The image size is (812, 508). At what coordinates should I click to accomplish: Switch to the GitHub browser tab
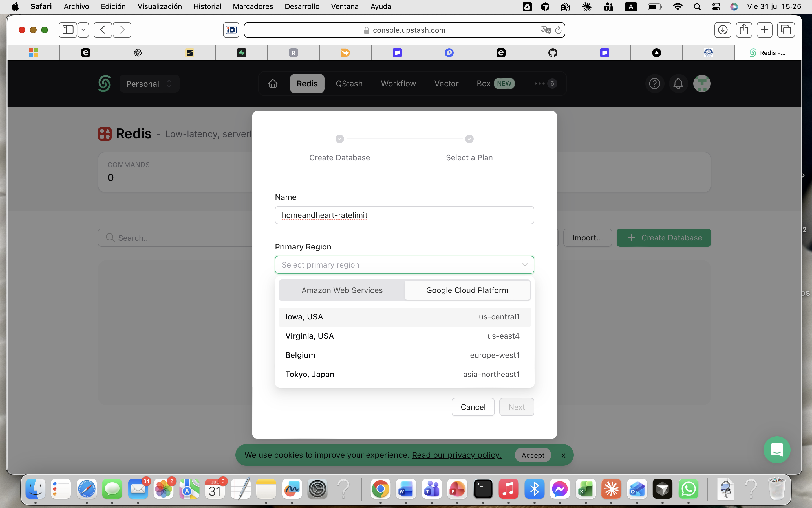(553, 53)
